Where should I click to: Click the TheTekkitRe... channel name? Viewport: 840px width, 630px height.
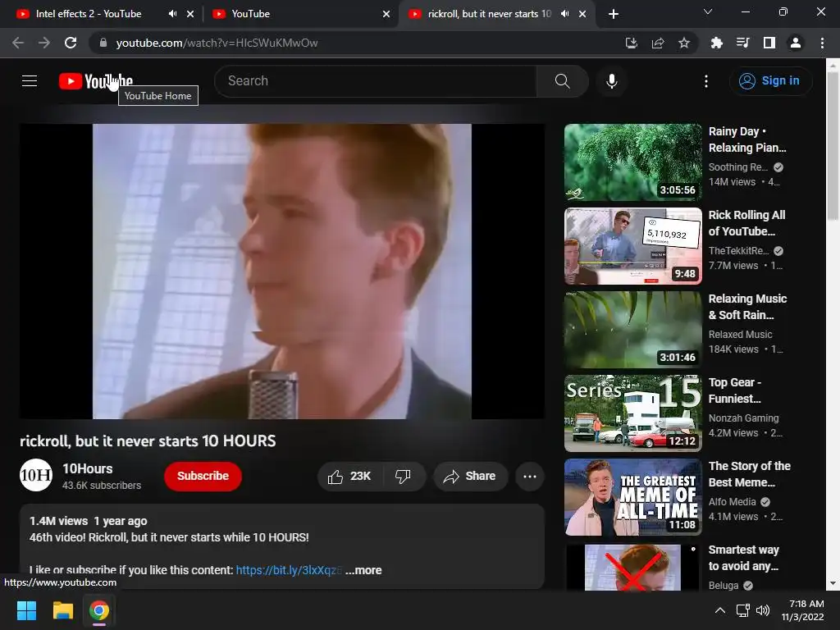click(738, 251)
